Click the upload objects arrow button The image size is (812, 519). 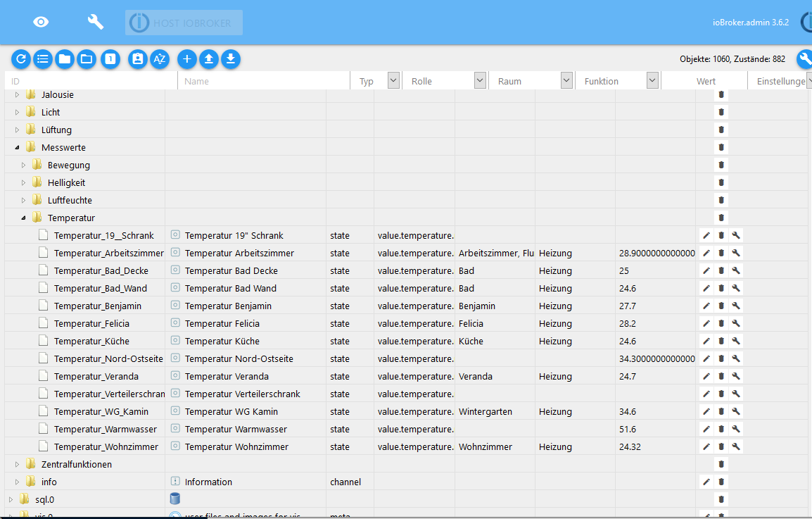point(209,59)
